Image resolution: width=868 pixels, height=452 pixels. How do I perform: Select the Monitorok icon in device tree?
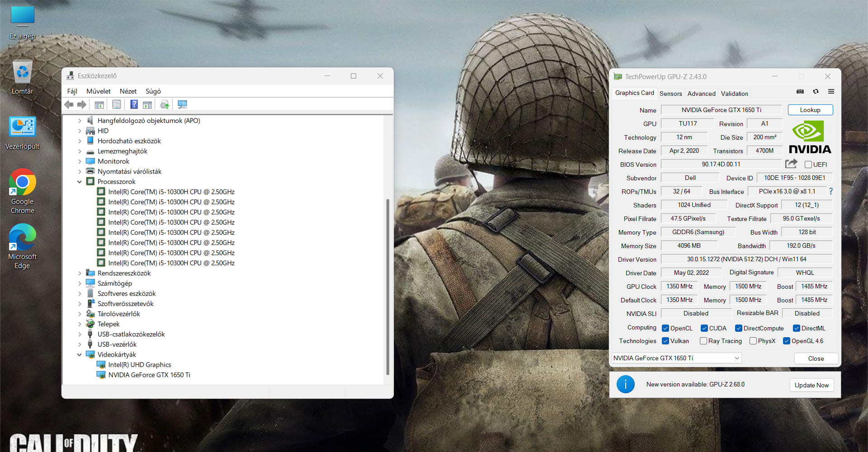[x=90, y=161]
